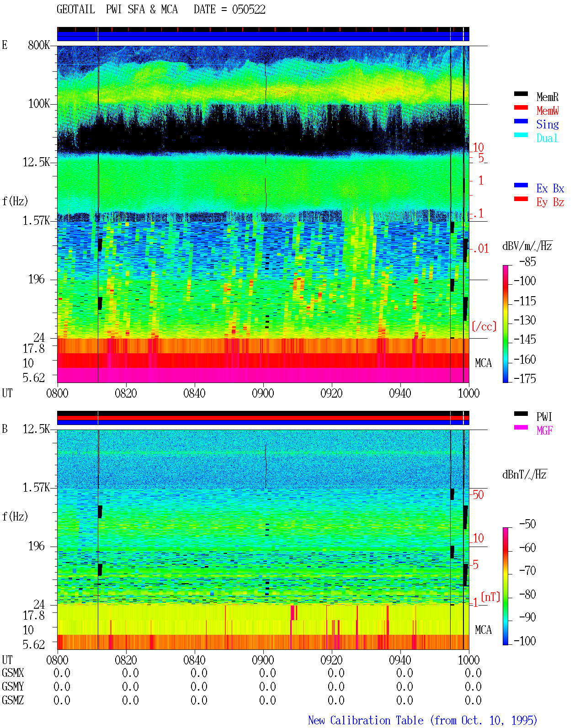Screen dimensions: 585x728
Task: Click the "GSMX" row label
Action: tap(13, 673)
